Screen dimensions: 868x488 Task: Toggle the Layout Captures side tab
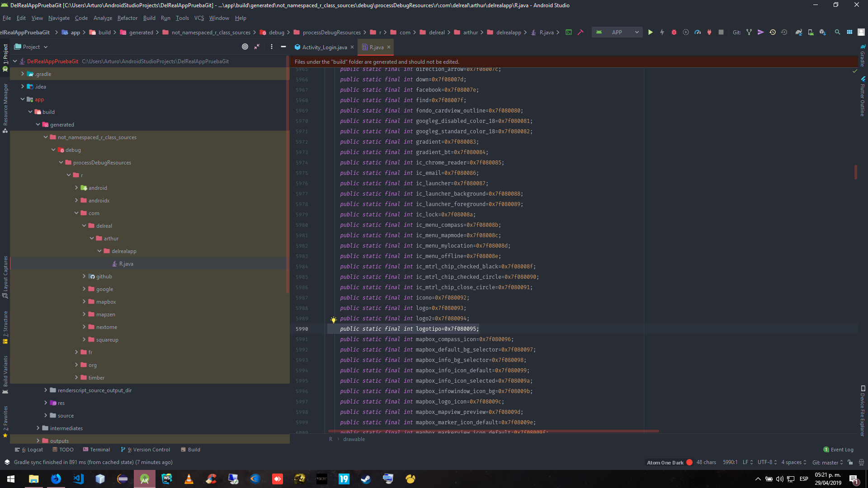click(x=5, y=277)
